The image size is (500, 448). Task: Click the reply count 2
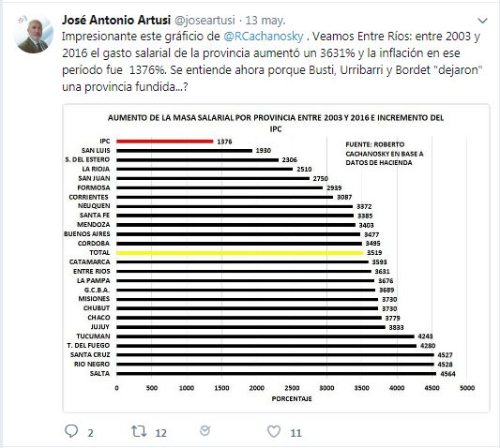pos(91,433)
